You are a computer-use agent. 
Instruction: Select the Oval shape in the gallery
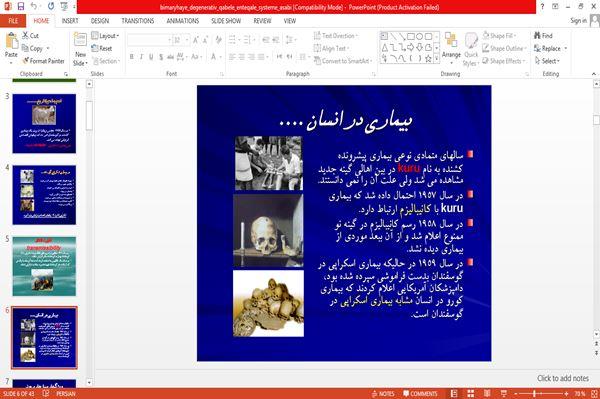pos(419,36)
